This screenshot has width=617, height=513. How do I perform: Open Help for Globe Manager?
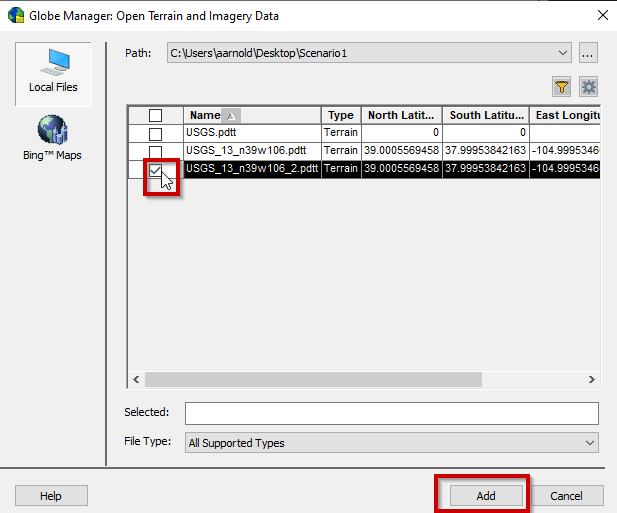[x=51, y=496]
